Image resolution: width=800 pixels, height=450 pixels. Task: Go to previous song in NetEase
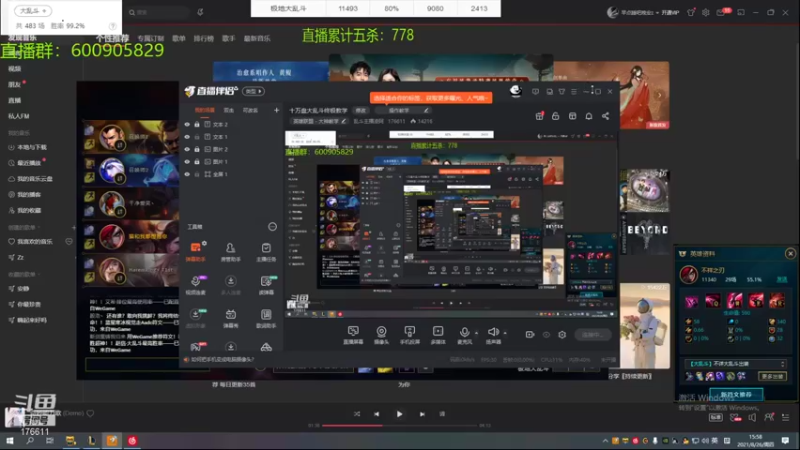[x=377, y=414]
